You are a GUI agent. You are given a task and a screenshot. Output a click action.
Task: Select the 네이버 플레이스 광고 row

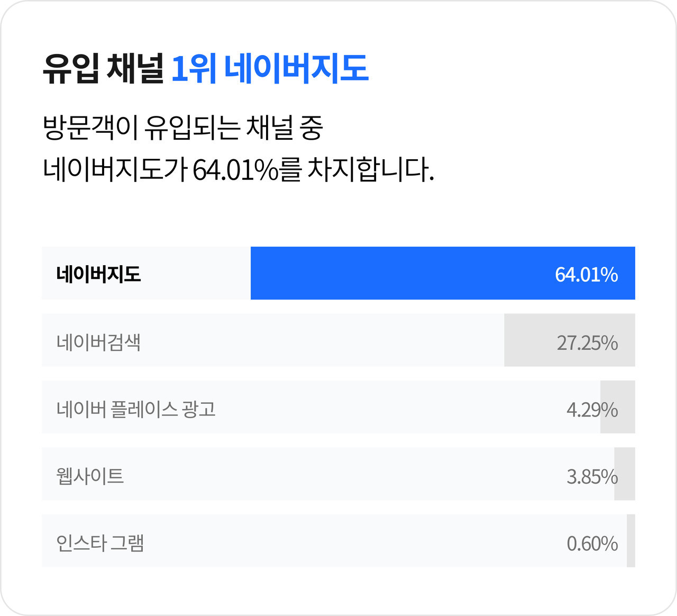(x=338, y=406)
